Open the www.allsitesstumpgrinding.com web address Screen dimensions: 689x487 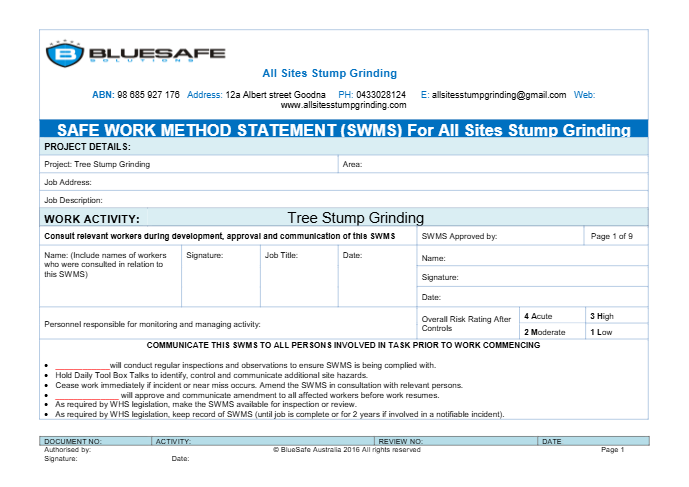343,105
